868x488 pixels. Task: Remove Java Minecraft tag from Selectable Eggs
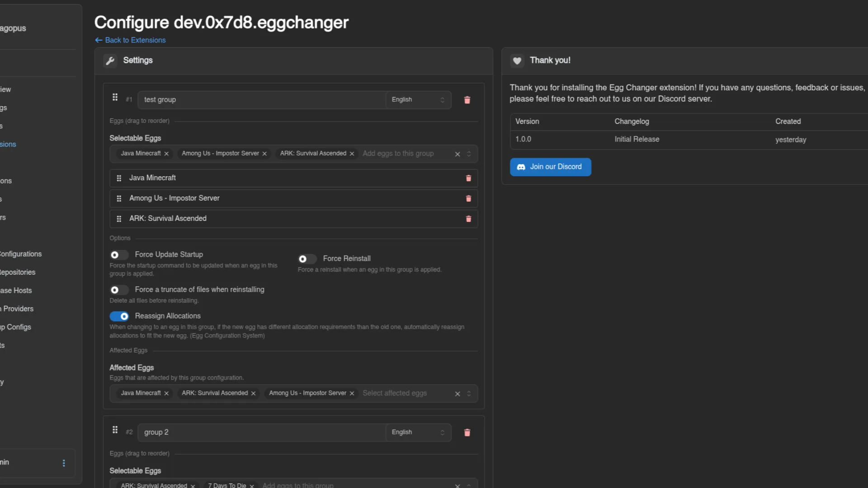tap(166, 154)
